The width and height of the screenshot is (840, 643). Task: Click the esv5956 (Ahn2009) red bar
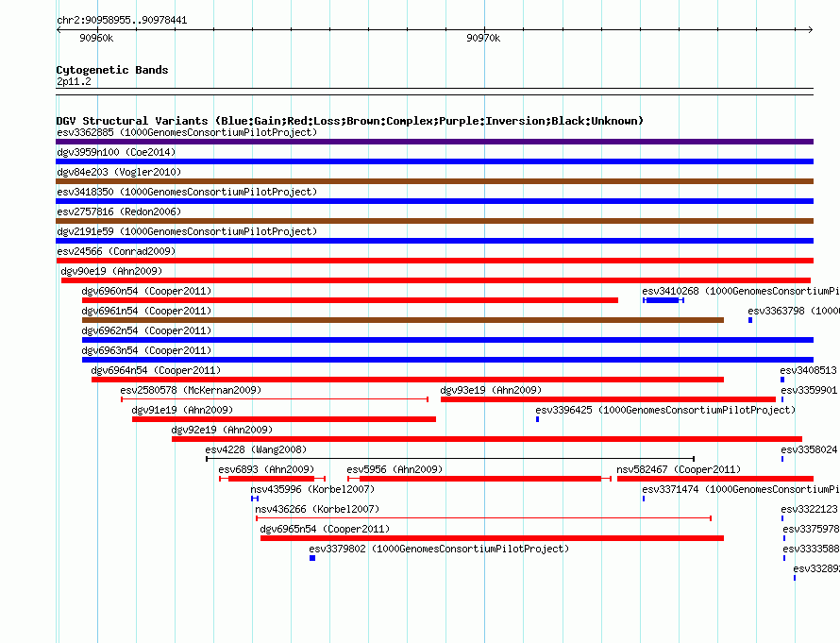click(479, 479)
